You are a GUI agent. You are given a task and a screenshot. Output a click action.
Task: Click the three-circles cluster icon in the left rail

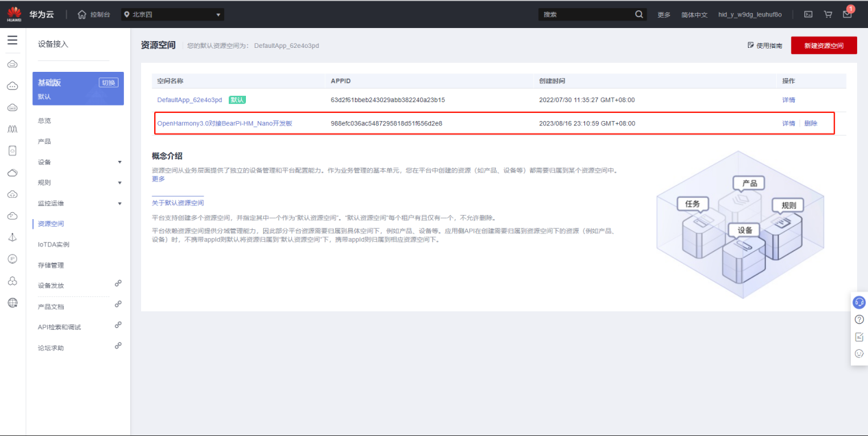[12, 281]
